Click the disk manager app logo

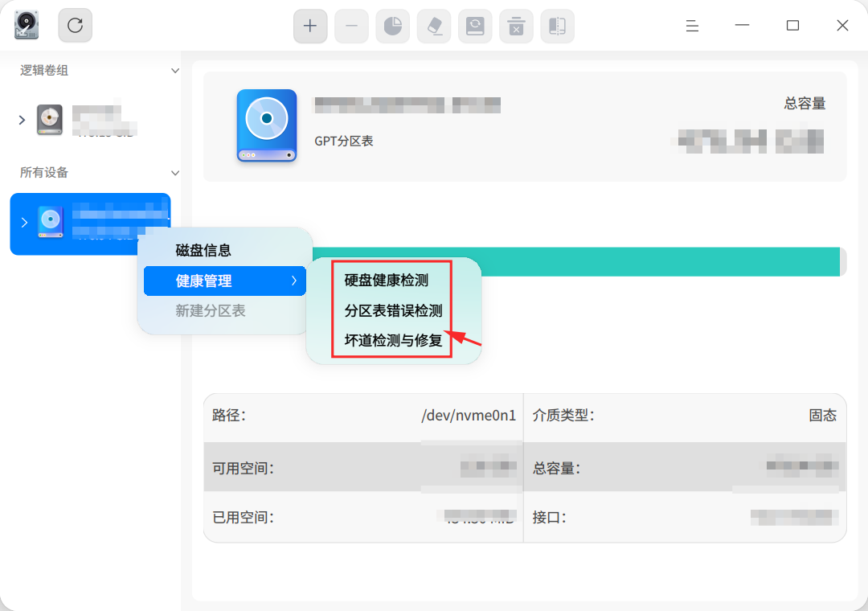pos(26,25)
